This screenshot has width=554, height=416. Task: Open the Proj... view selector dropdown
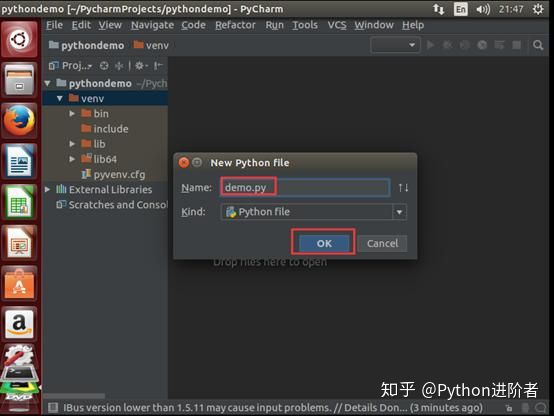coord(70,66)
